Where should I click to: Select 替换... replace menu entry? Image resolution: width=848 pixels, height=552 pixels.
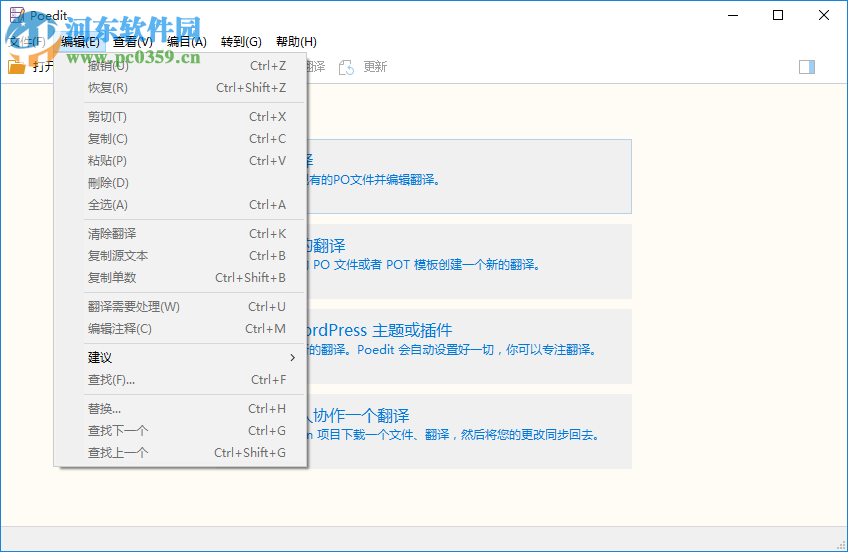[x=181, y=409]
